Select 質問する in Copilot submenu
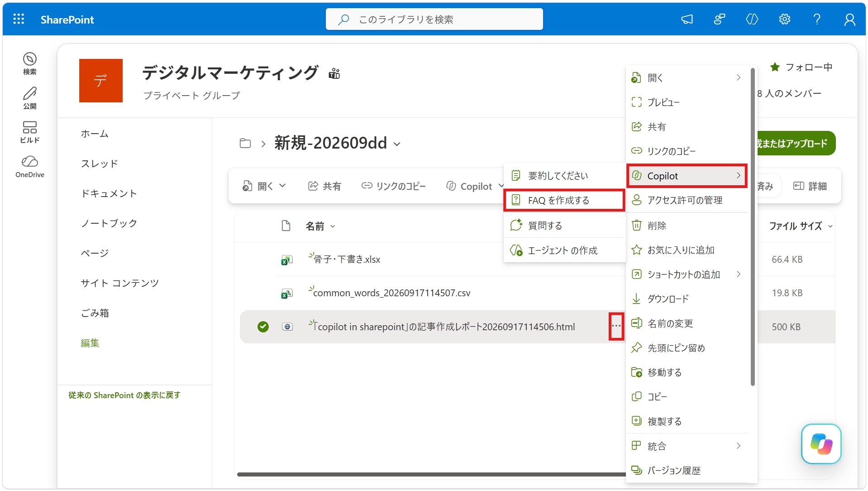 pyautogui.click(x=564, y=226)
